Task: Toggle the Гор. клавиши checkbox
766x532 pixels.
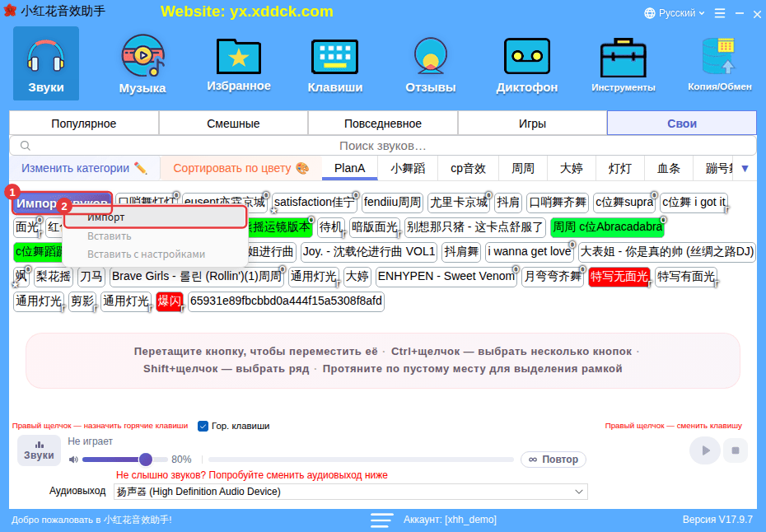Action: 203,426
